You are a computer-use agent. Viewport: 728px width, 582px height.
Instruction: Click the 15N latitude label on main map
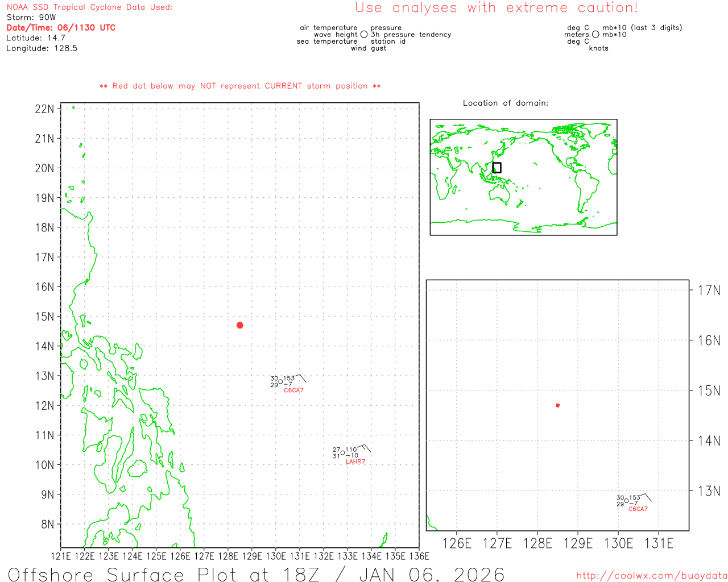(44, 317)
